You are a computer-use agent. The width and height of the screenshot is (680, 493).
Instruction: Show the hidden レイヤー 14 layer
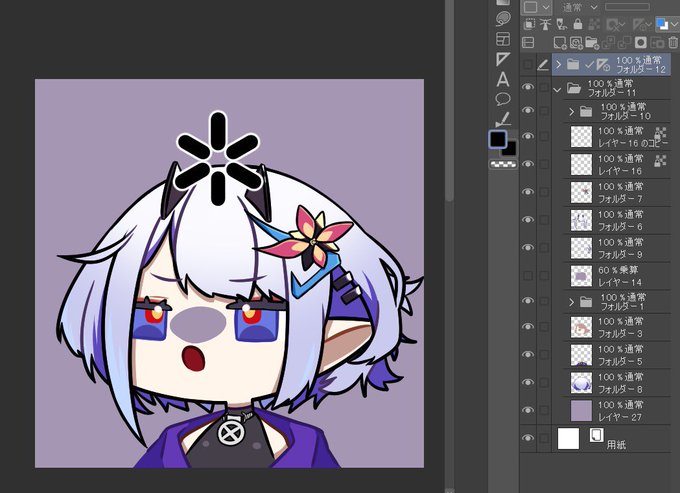tap(528, 275)
